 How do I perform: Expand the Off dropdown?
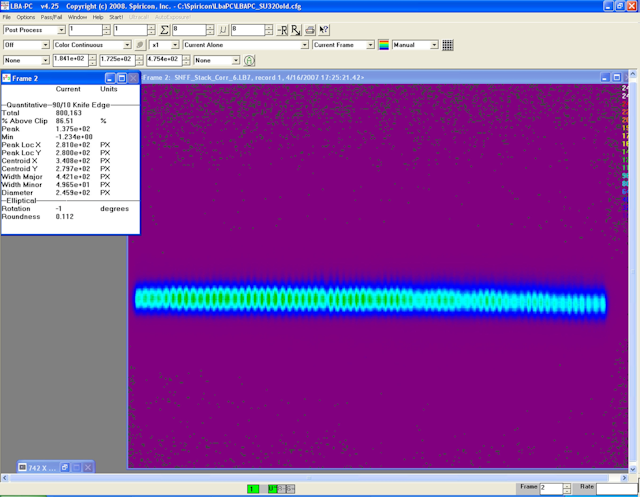45,45
